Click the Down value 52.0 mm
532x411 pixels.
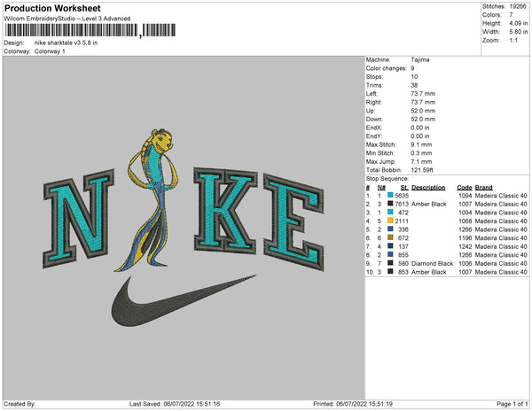coord(423,120)
